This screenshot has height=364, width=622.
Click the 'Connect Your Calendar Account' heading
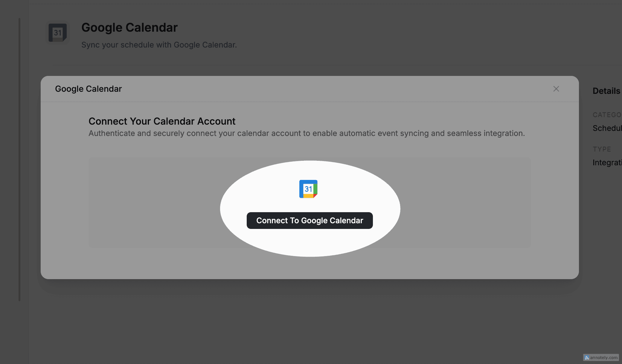tap(162, 121)
